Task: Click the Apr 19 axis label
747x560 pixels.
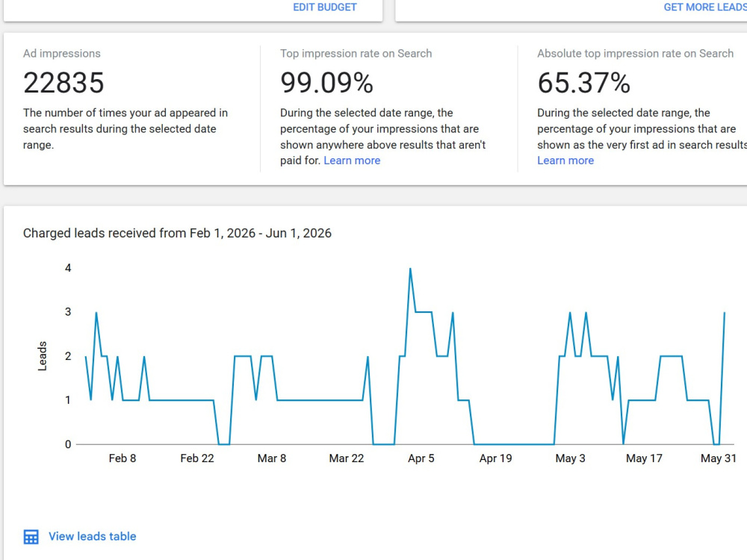Action: click(495, 458)
